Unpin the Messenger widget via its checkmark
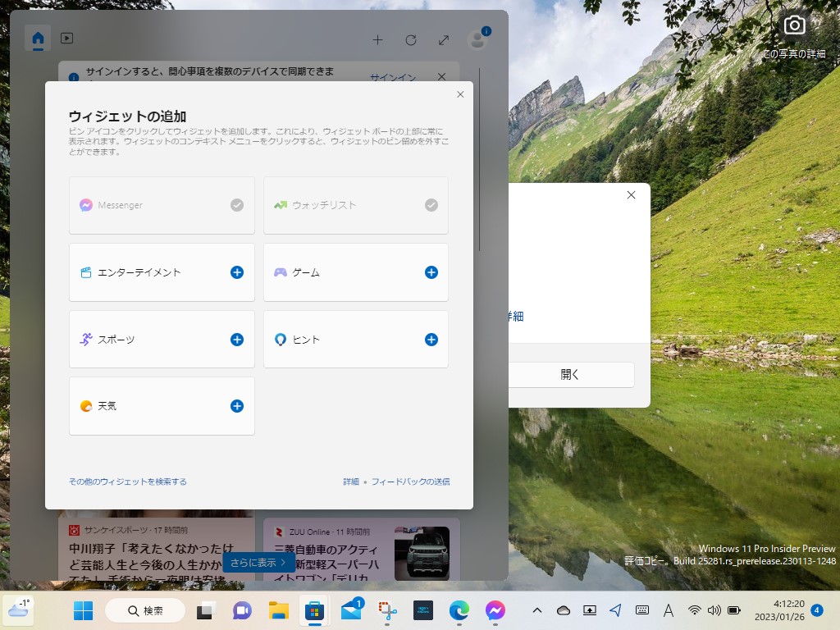This screenshot has height=630, width=840. (x=238, y=205)
